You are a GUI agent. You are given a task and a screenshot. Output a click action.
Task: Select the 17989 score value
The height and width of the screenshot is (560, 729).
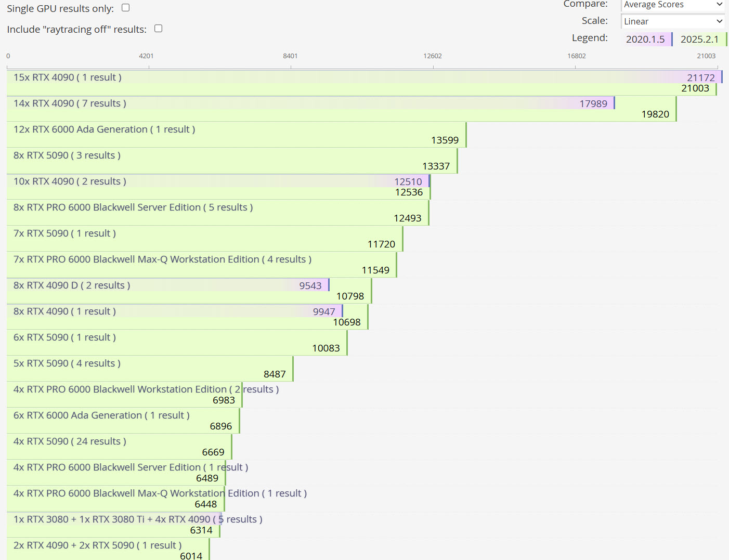click(x=593, y=103)
